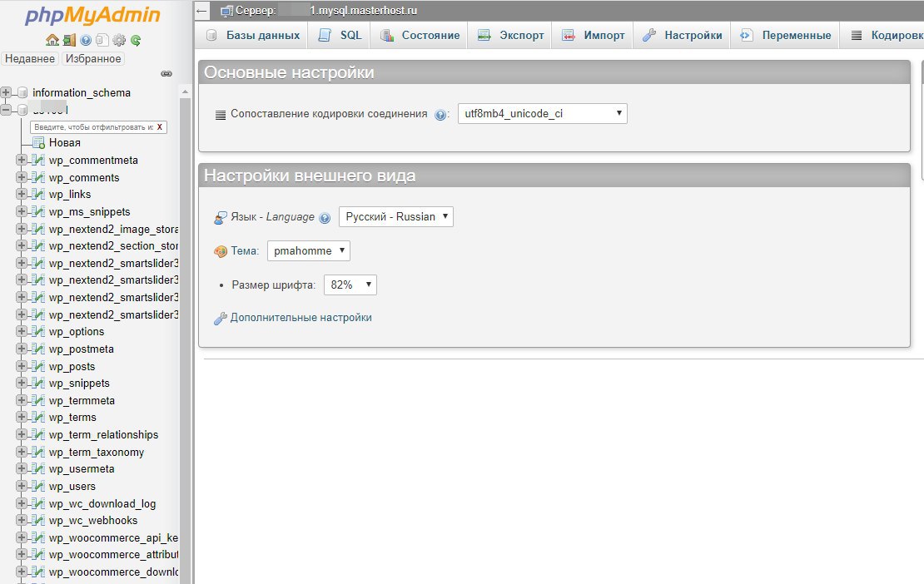Open the Настройки tab
This screenshot has height=584, width=924.
pyautogui.click(x=682, y=35)
